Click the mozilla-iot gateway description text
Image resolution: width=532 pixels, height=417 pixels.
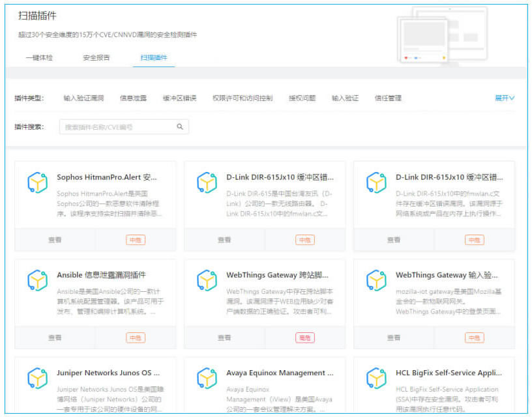click(x=448, y=301)
